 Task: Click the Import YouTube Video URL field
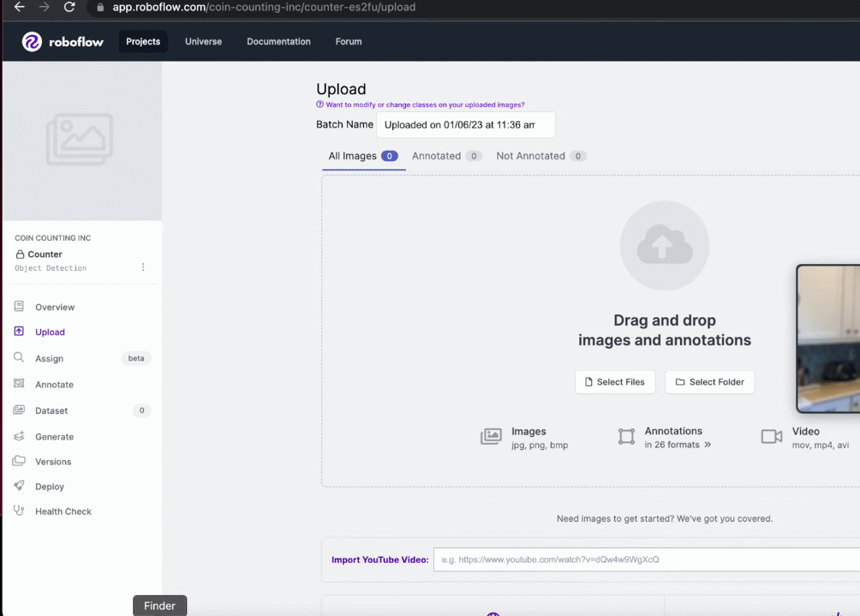pos(647,559)
